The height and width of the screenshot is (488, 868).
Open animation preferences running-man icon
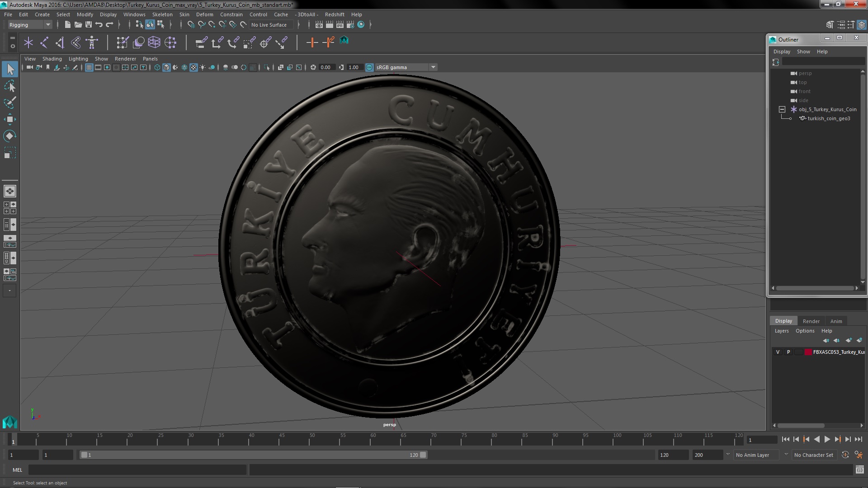pyautogui.click(x=859, y=455)
